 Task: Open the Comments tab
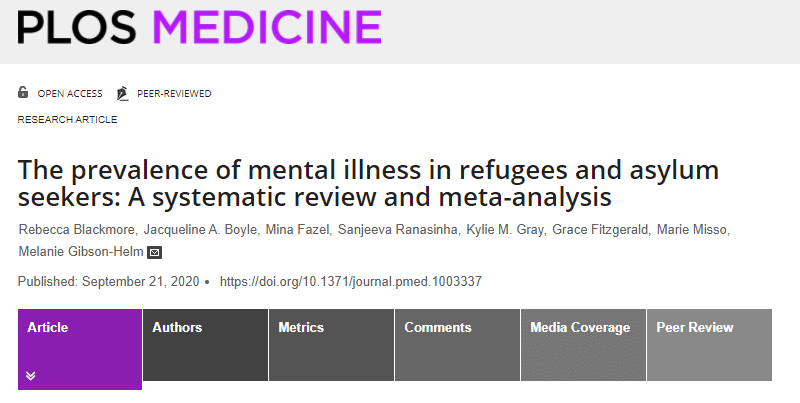click(458, 345)
